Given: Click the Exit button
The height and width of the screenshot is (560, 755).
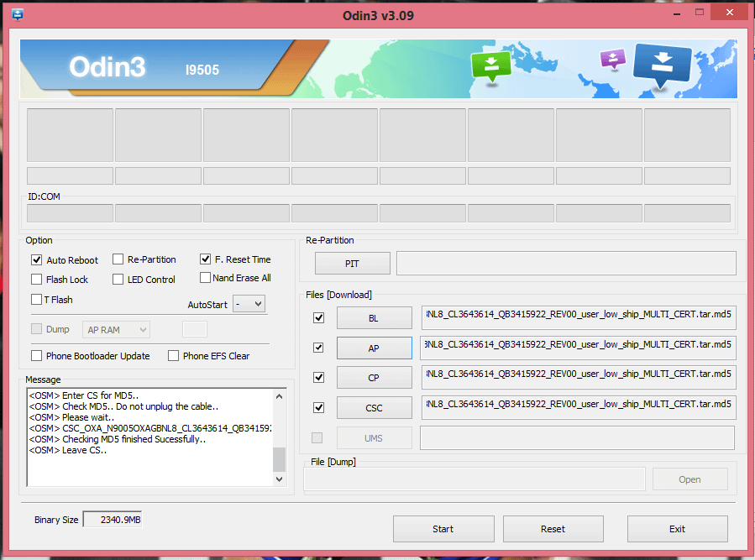Looking at the screenshot, I should point(677,529).
